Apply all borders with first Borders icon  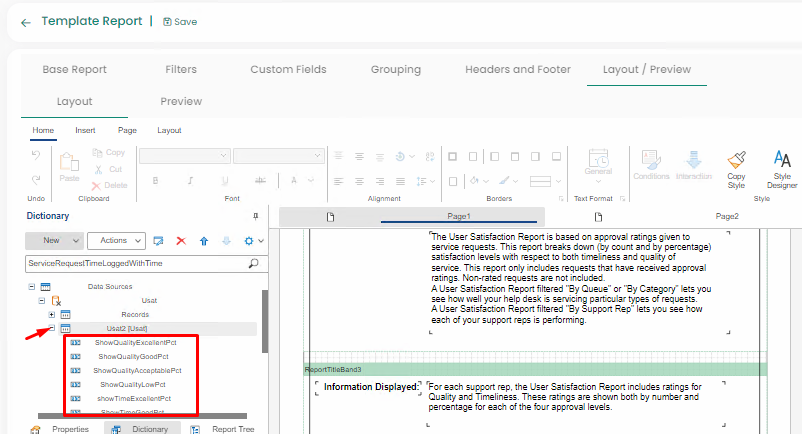pyautogui.click(x=453, y=156)
